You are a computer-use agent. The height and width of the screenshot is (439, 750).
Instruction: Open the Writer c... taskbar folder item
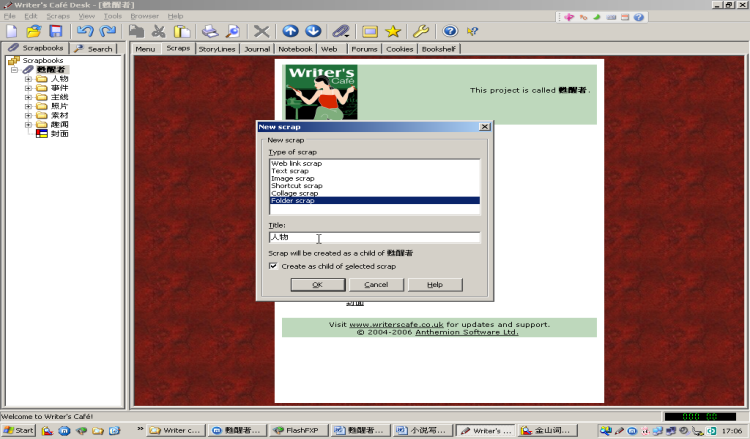[176, 430]
